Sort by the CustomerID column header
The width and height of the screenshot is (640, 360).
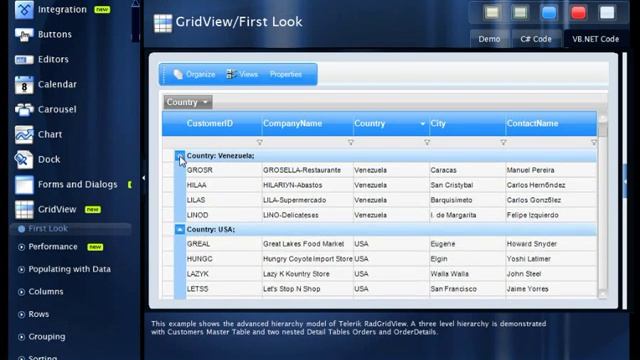pyautogui.click(x=210, y=123)
